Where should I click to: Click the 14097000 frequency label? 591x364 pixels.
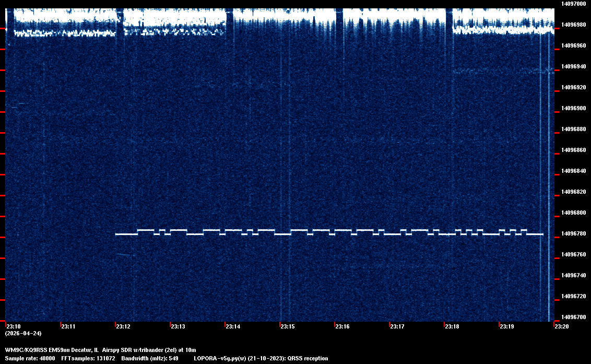[573, 4]
